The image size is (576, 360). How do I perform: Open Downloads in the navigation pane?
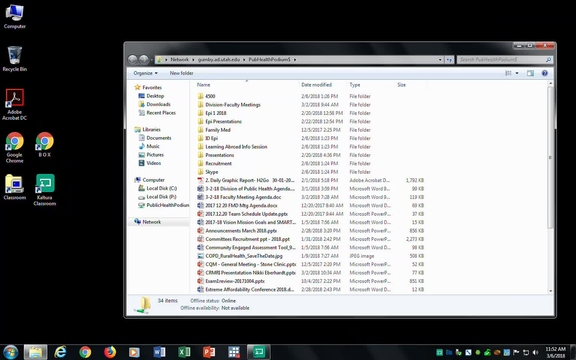point(154,104)
